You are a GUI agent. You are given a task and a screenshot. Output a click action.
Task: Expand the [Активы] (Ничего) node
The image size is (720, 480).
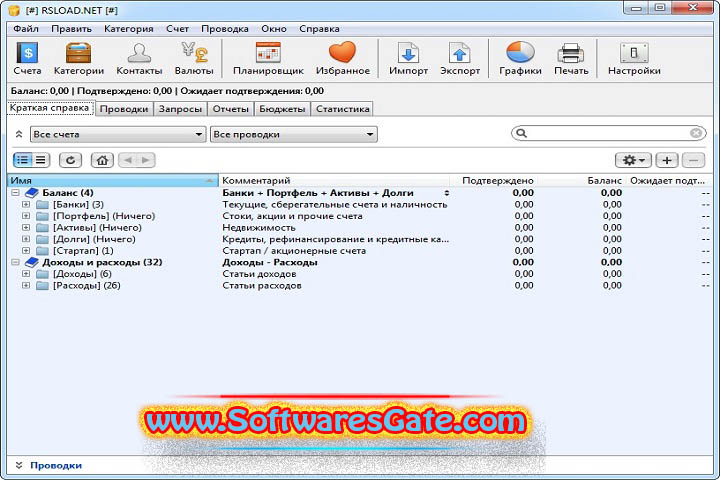click(26, 227)
